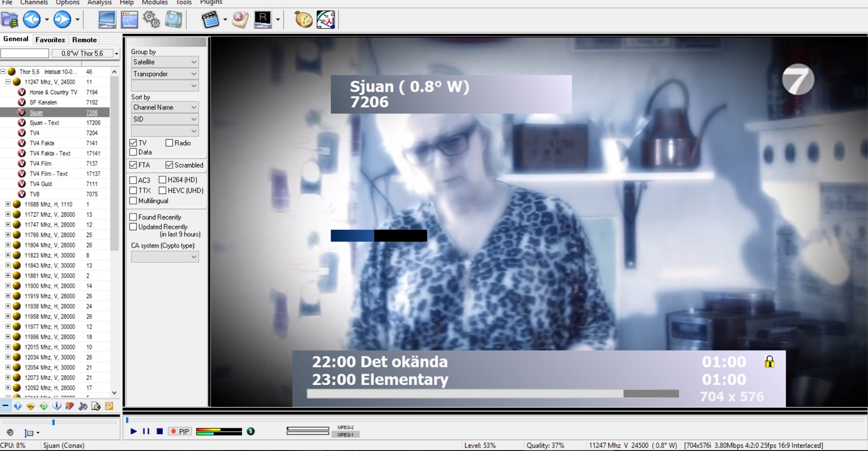The height and width of the screenshot is (451, 868).
Task: Open the Modules menu
Action: (155, 2)
